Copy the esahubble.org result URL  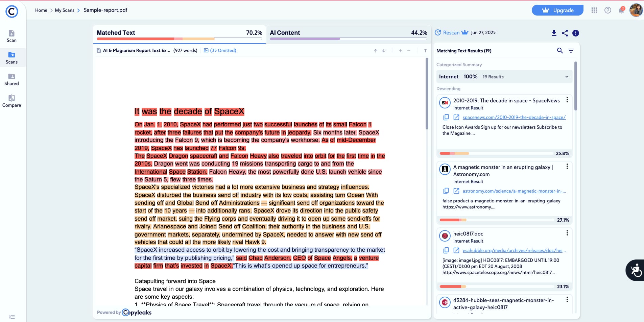click(446, 250)
